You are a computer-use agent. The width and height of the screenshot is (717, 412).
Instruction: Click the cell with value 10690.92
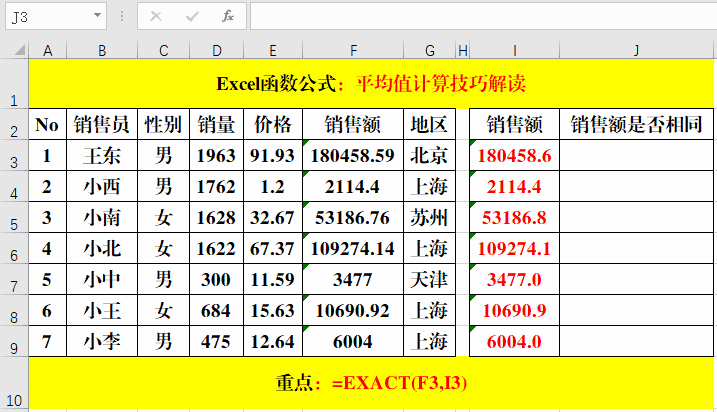click(353, 310)
